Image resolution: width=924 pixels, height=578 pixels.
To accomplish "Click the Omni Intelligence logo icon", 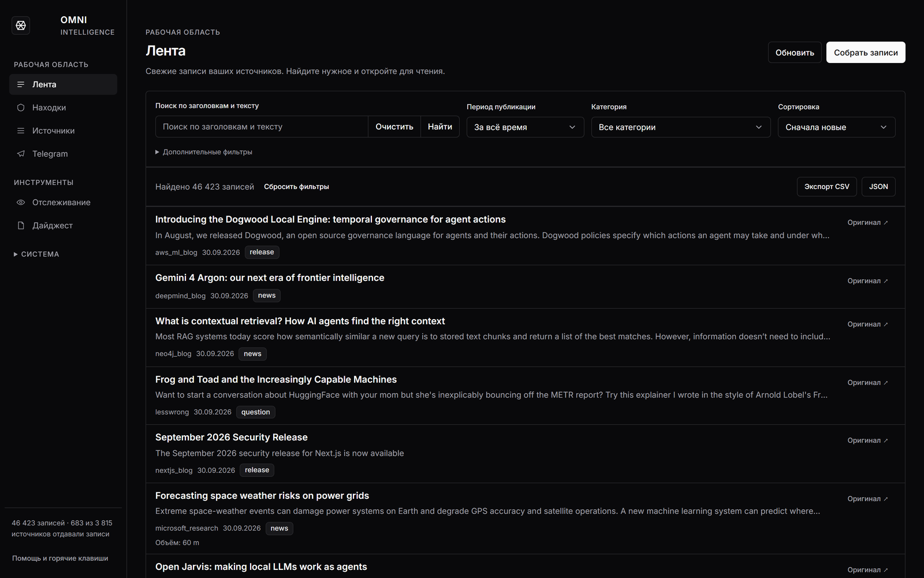I will [x=21, y=25].
